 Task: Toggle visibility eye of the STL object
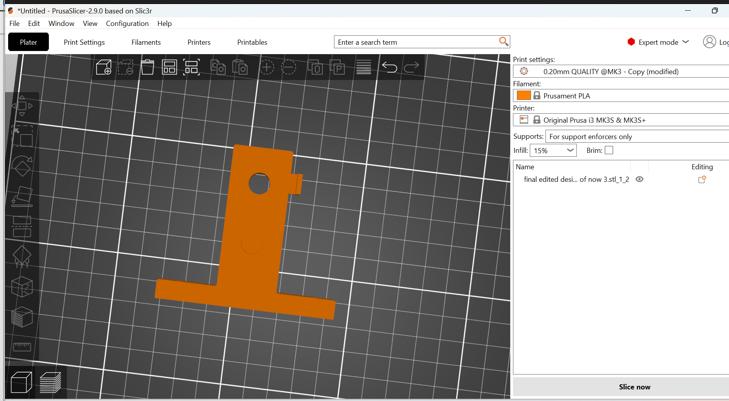(640, 179)
